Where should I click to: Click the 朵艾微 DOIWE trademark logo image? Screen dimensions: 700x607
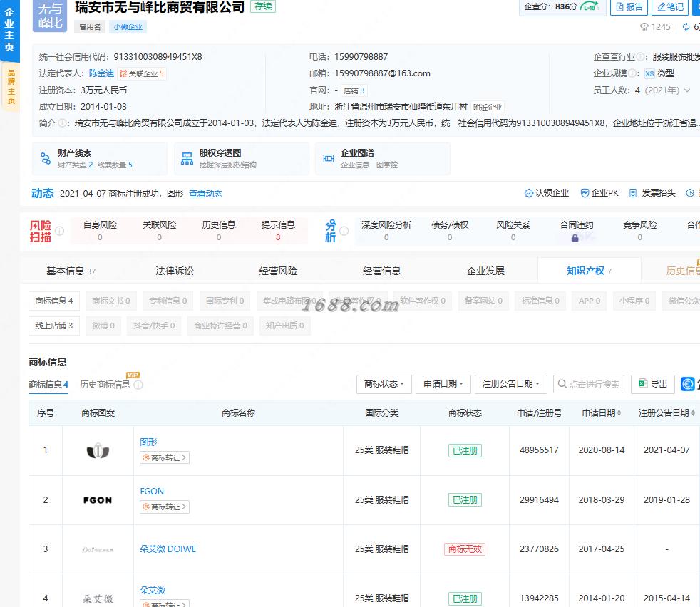tap(98, 550)
